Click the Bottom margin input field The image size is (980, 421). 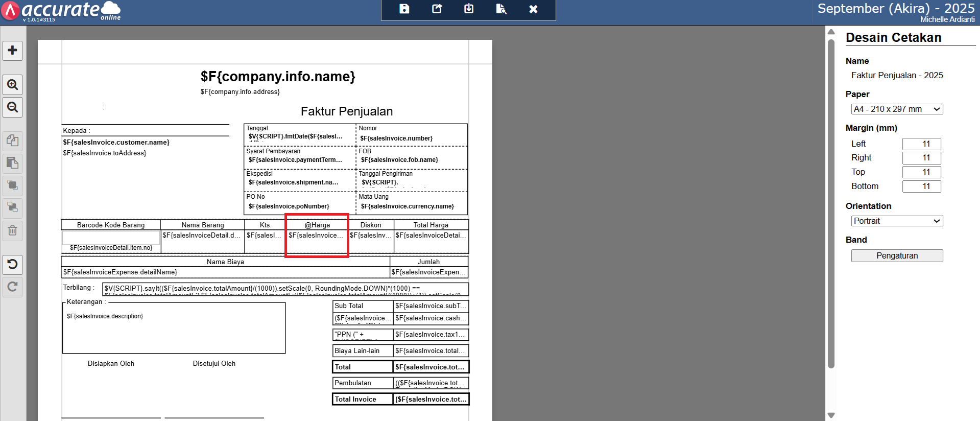tap(921, 186)
